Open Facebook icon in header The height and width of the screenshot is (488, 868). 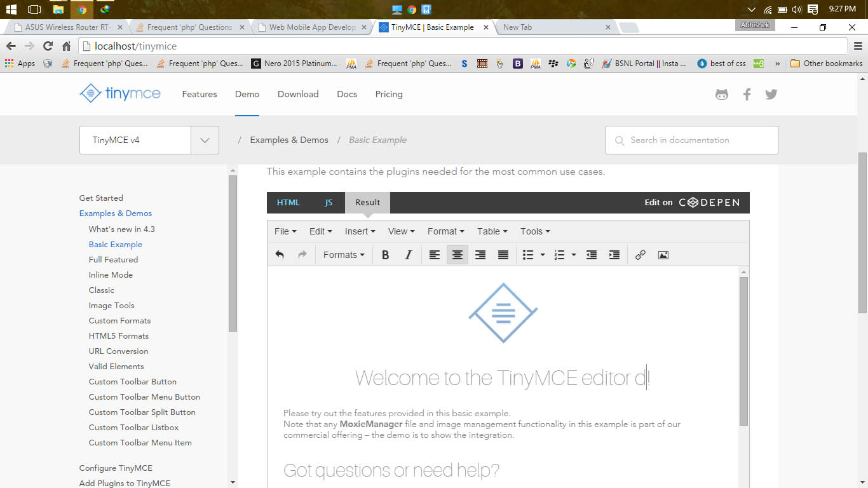coord(747,94)
